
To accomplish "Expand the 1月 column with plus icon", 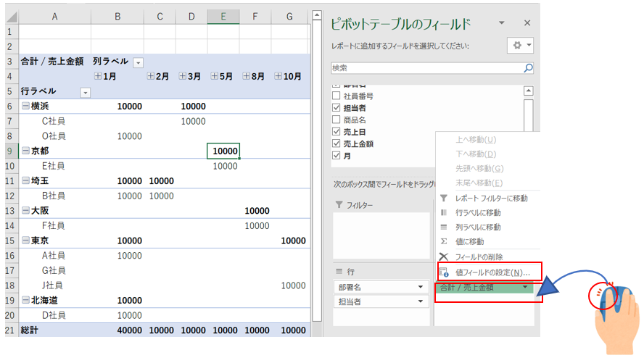I will (x=98, y=76).
